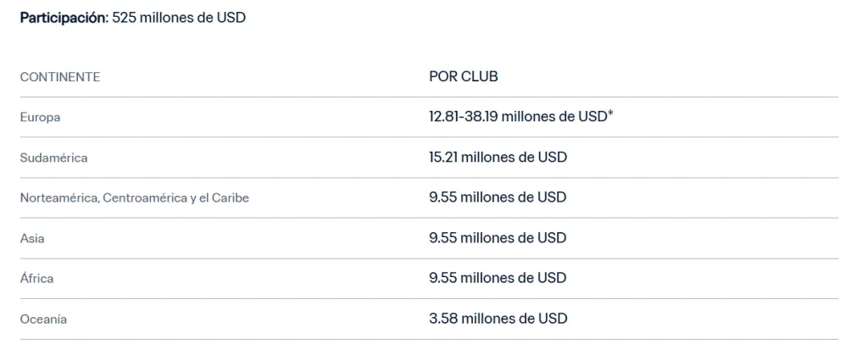Select the Oceanía continent cell
The height and width of the screenshot is (355, 868).
click(x=43, y=319)
